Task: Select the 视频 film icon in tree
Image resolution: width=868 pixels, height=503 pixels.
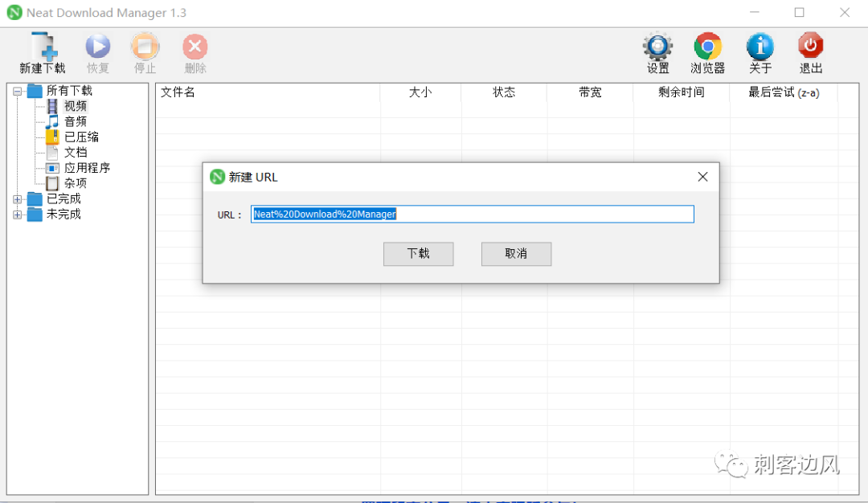Action: pyautogui.click(x=52, y=106)
